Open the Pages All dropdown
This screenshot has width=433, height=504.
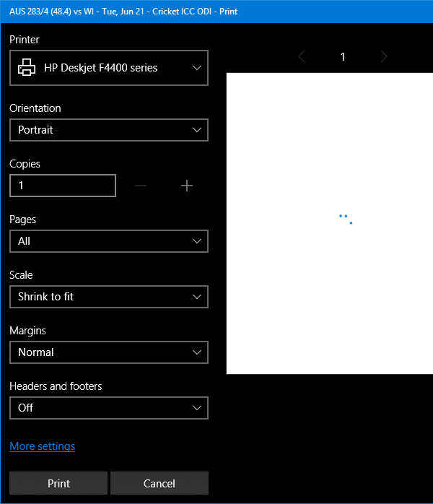109,241
